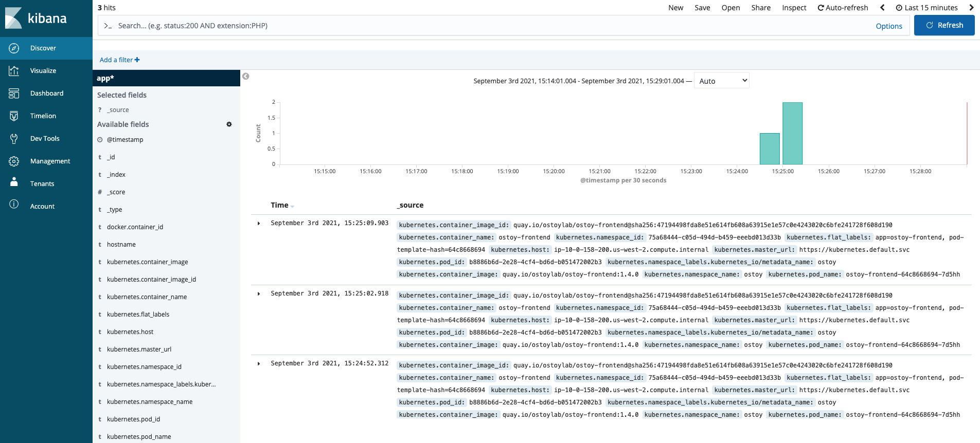Expand the 15:25:09.903 log entry

[259, 224]
